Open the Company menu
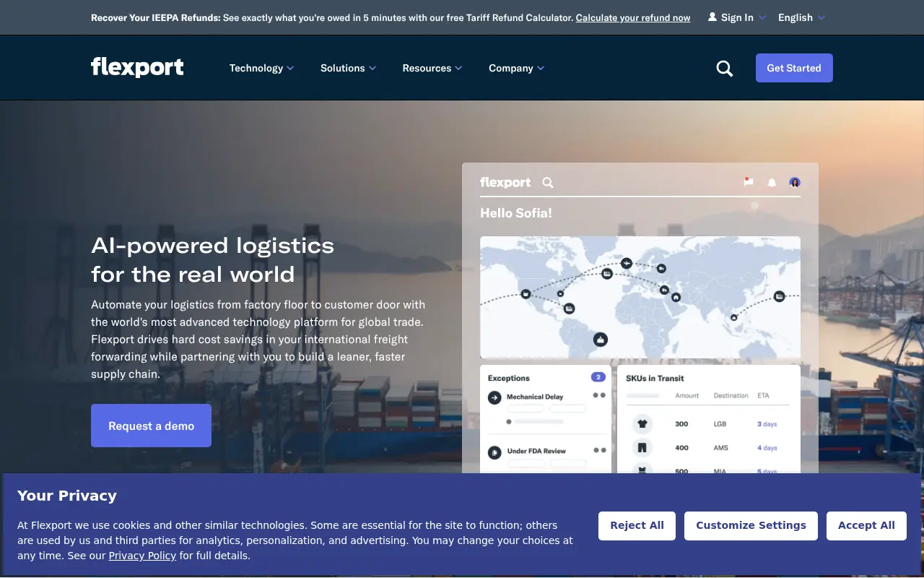924x578 pixels. pyautogui.click(x=516, y=67)
